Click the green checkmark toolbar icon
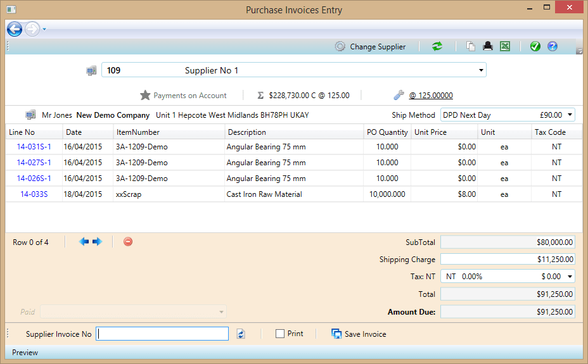The width and height of the screenshot is (588, 364). [x=535, y=46]
